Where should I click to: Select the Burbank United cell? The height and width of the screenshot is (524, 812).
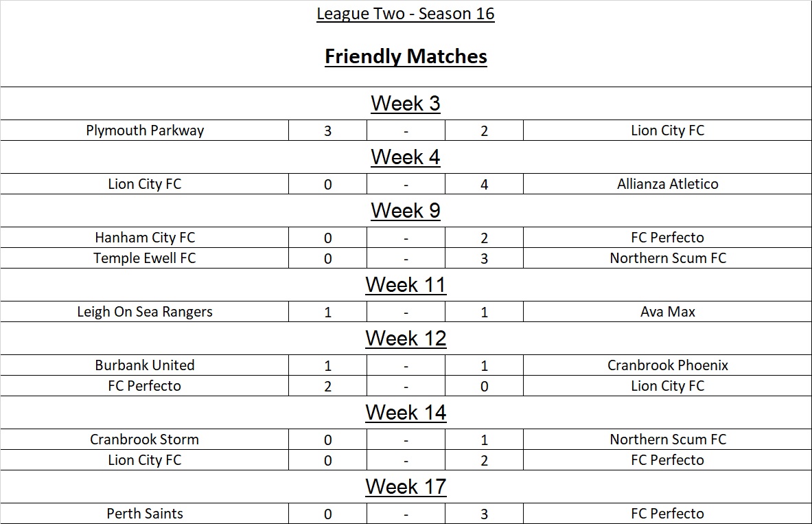tap(145, 365)
